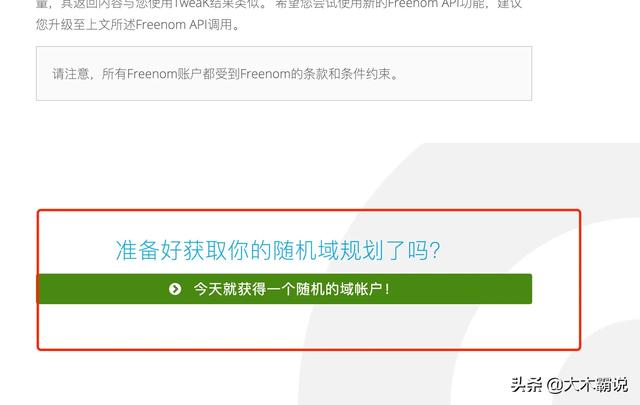Click the cut-off Tweak结果类似 line at top
Screen dimensions: 640x405
coord(222,4)
